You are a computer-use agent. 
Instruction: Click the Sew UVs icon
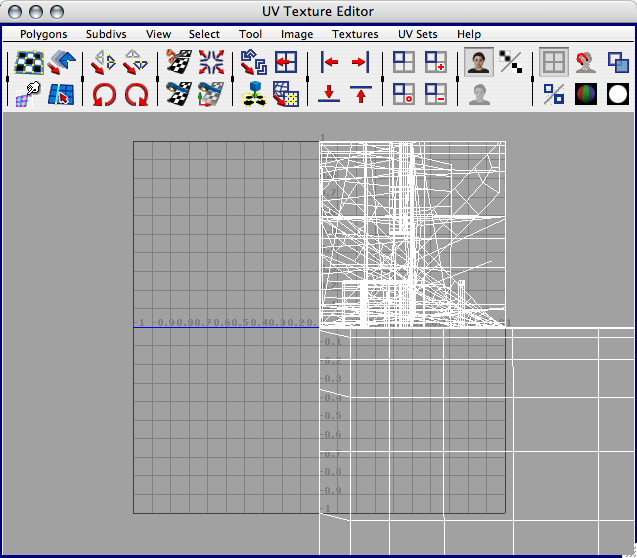[179, 94]
